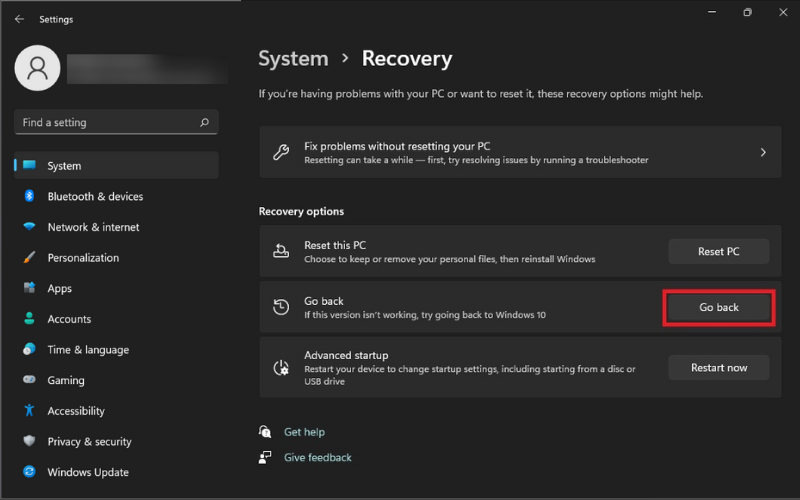Click the Personalization paintbrush icon
The height and width of the screenshot is (500, 800).
(29, 257)
